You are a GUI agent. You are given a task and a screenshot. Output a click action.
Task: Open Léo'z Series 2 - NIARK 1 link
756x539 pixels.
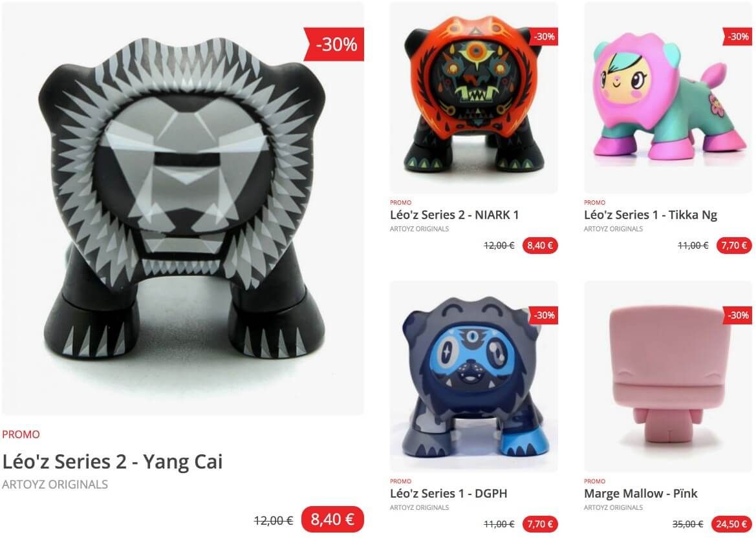(454, 215)
